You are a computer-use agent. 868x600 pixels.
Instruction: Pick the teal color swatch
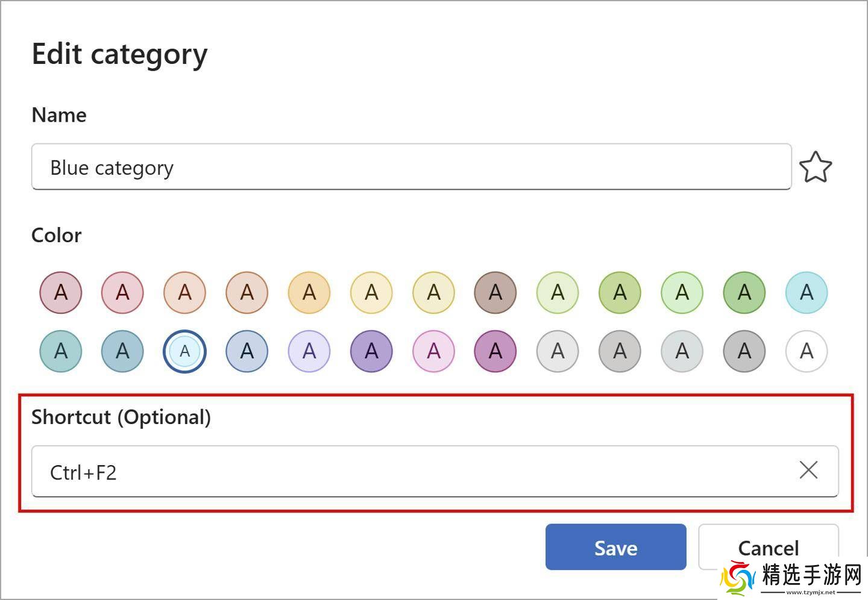click(x=61, y=351)
